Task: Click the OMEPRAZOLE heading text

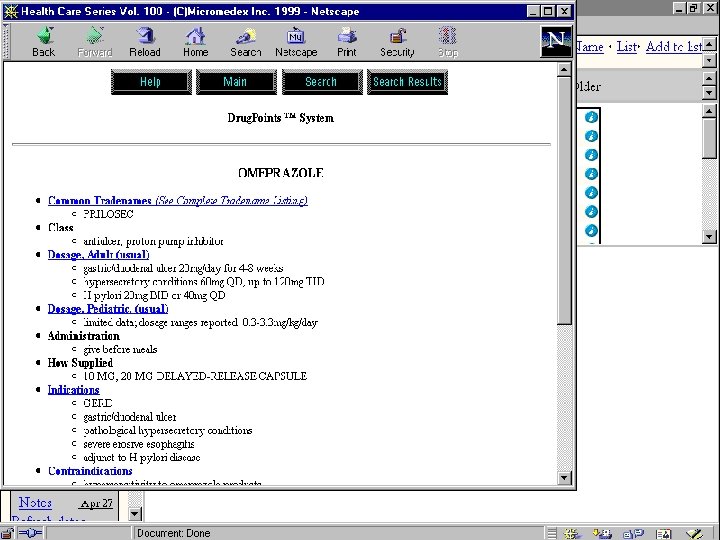Action: coord(281,173)
